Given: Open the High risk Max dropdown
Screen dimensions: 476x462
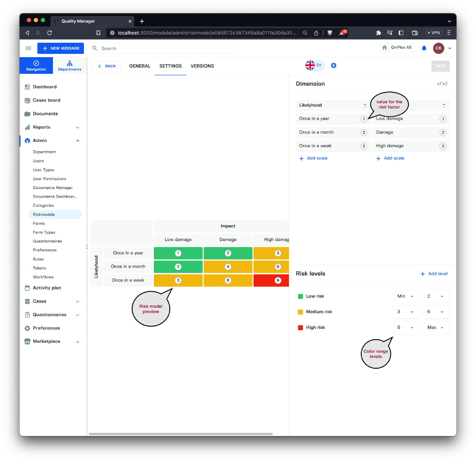Looking at the screenshot, I should 436,327.
